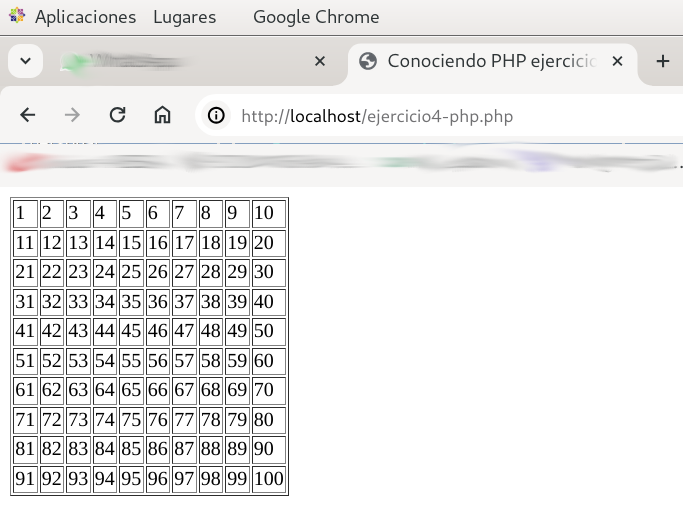This screenshot has height=523, width=683.
Task: Open the Google Chrome app menu
Action: coord(316,17)
